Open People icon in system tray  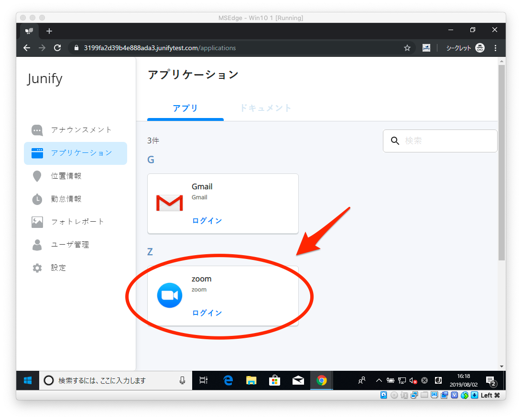[x=361, y=380]
